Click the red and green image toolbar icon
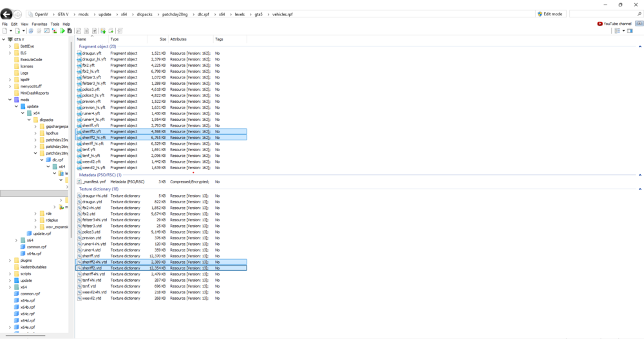644x339 pixels. point(55,31)
